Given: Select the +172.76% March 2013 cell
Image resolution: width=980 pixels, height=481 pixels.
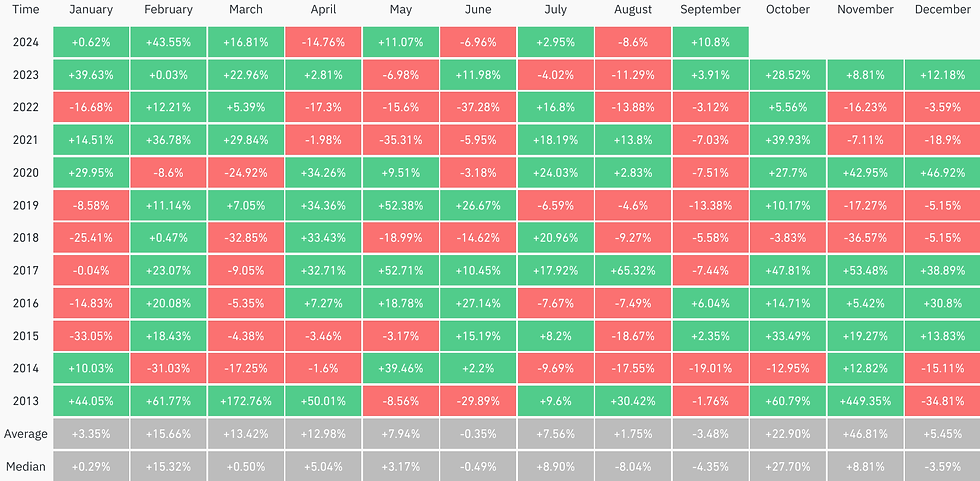Looking at the screenshot, I should 246,401.
